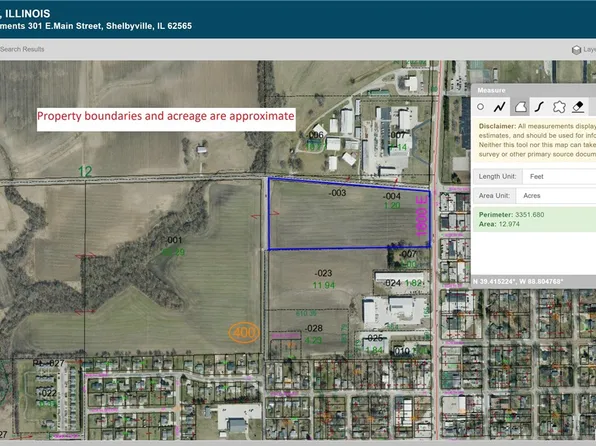Viewport: 596px width, 446px height.
Task: Select the polygon area measure tool
Action: click(x=520, y=107)
